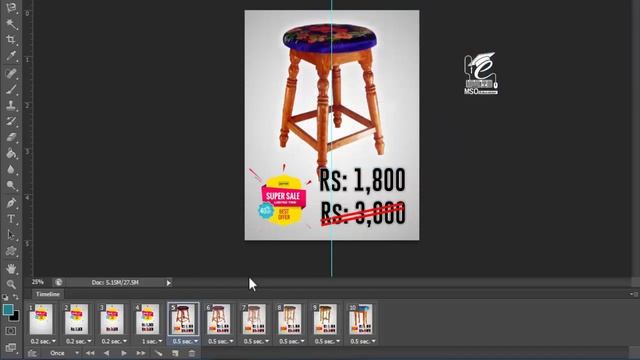Viewport: 640px width, 360px height.
Task: Select the Custom Shape tool
Action: click(x=11, y=251)
